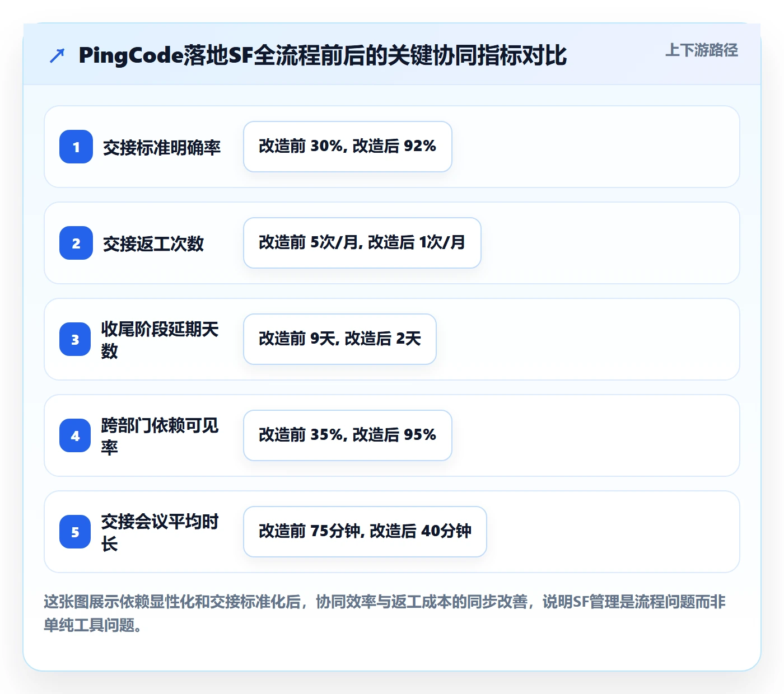
Task: Click the value box 改造前 75分钟, 改造后 40分钟
Action: pos(365,532)
